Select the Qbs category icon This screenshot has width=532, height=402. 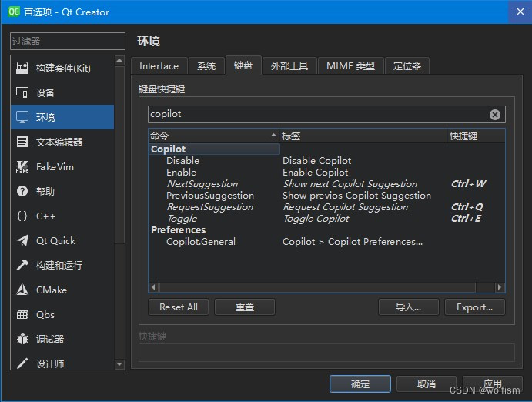[x=22, y=314]
